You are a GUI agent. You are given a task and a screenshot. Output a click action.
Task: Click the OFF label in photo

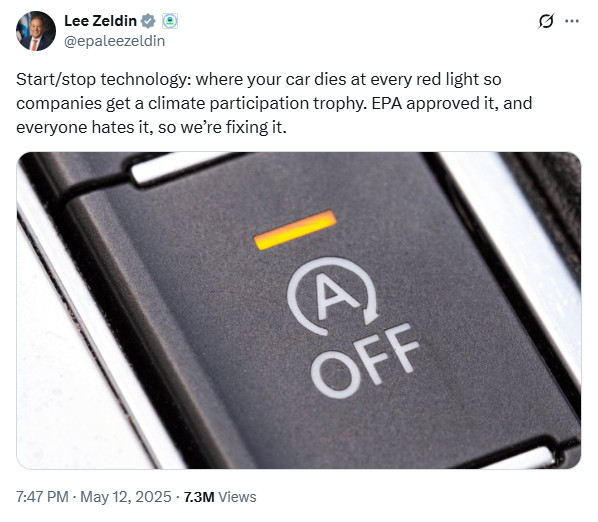(x=365, y=360)
